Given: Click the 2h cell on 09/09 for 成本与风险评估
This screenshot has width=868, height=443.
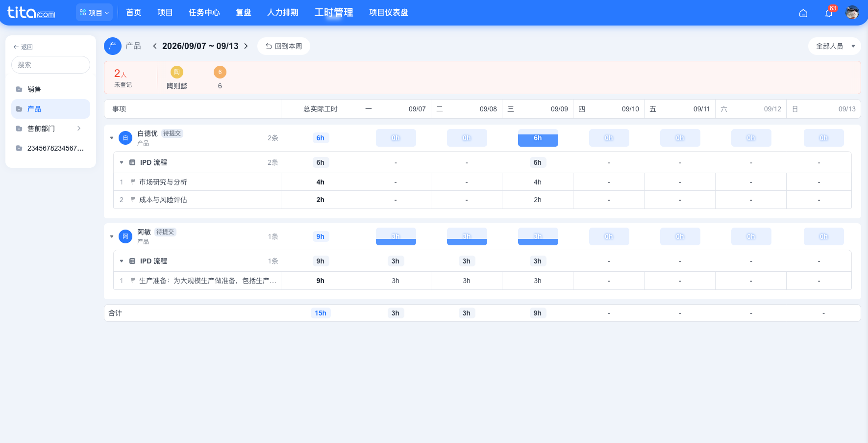Looking at the screenshot, I should tap(538, 200).
